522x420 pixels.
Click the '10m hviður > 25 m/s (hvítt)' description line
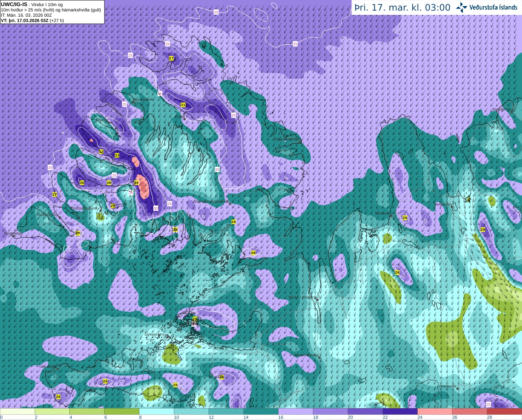point(51,10)
